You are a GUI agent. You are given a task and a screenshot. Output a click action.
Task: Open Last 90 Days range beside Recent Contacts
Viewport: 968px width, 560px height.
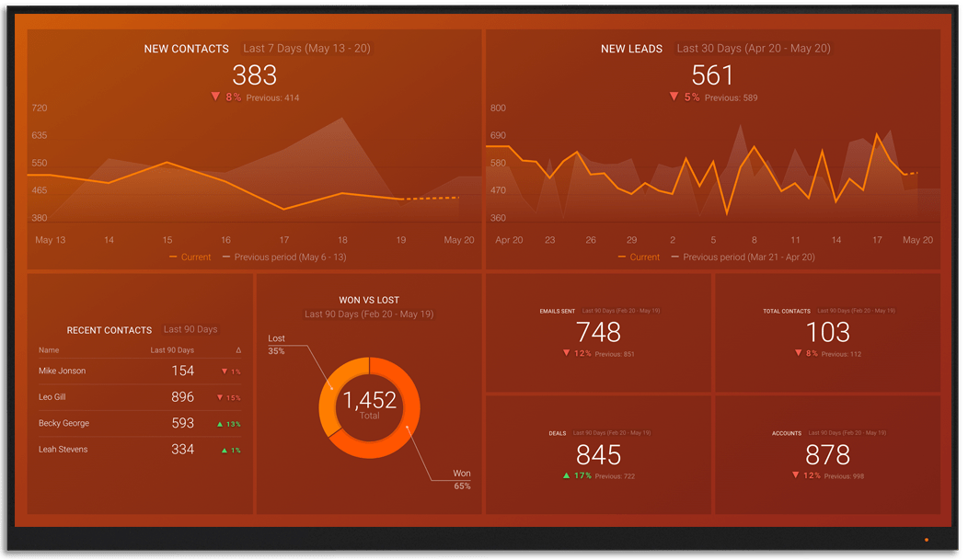190,329
